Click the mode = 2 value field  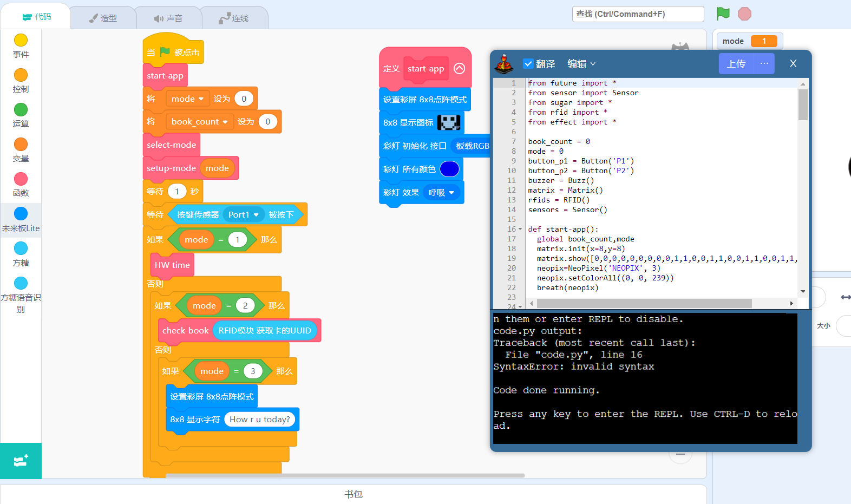(x=245, y=306)
